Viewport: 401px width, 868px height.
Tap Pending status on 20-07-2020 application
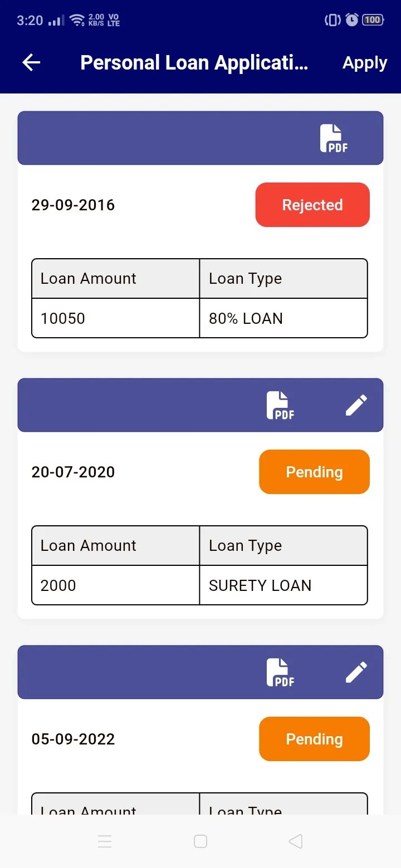(x=314, y=472)
